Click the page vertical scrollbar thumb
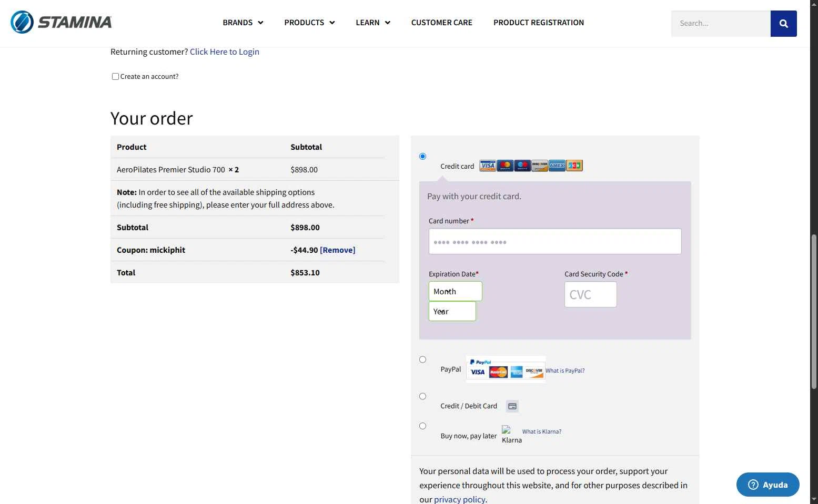The width and height of the screenshot is (818, 504). (814, 312)
